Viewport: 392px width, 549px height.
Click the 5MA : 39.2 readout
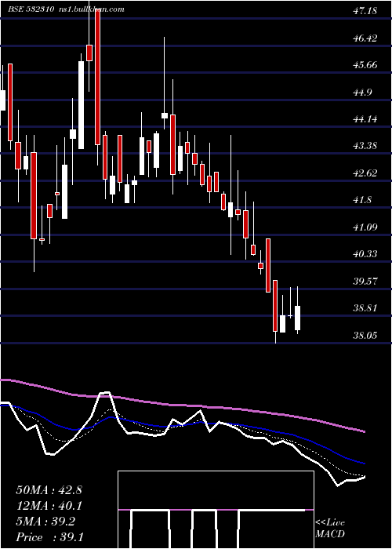tap(45, 522)
